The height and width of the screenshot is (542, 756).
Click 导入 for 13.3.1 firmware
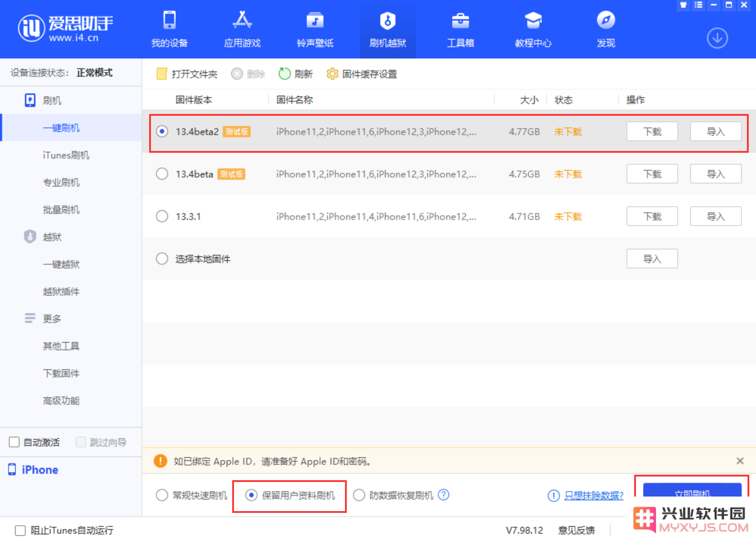tap(715, 216)
